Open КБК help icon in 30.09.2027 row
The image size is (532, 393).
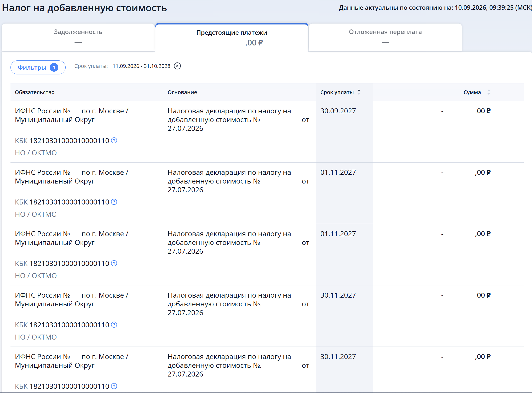114,140
